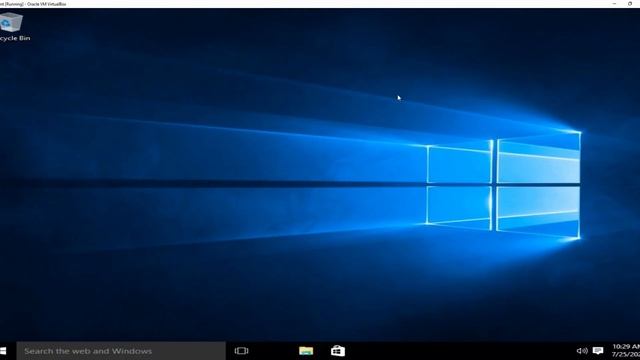
Task: Launch File Explorer from the taskbar
Action: point(306,351)
